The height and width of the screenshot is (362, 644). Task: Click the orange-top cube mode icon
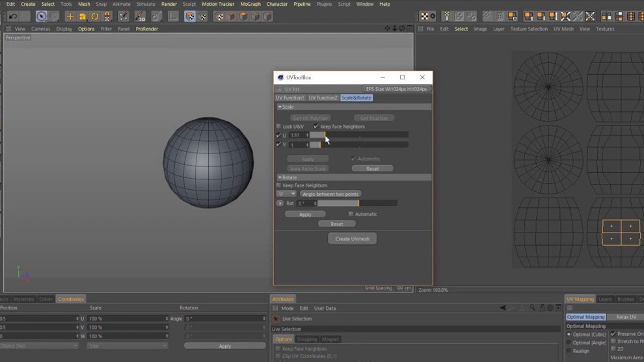243,16
